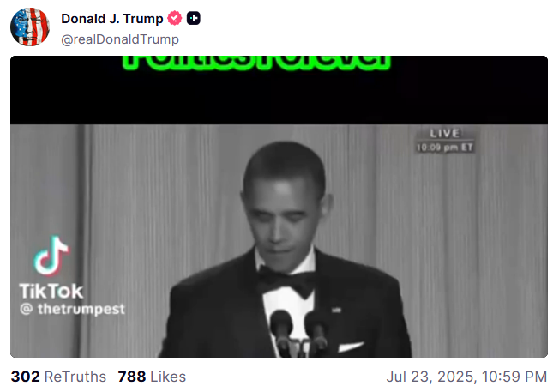The image size is (559, 392).
Task: Click the TikTok note logo watermark
Action: coord(51,256)
